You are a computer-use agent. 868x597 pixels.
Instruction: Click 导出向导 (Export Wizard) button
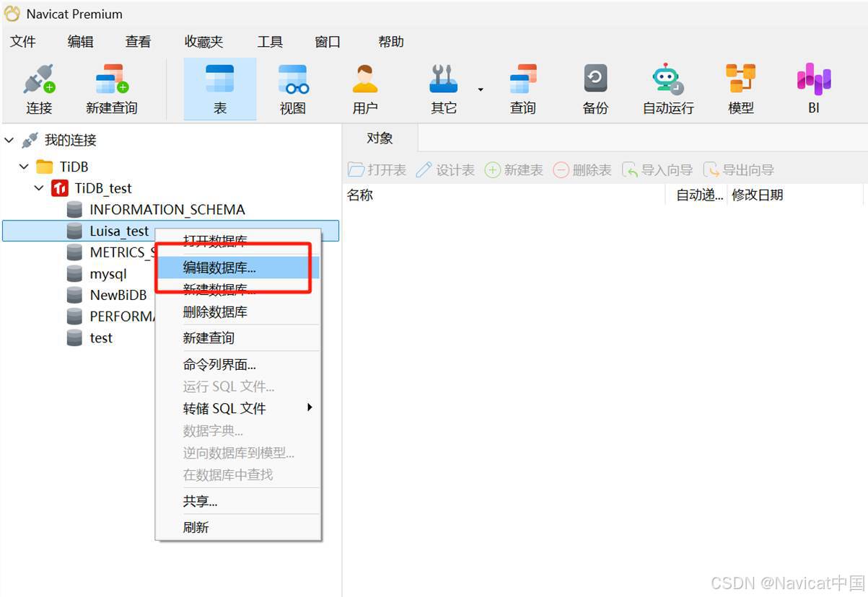739,170
